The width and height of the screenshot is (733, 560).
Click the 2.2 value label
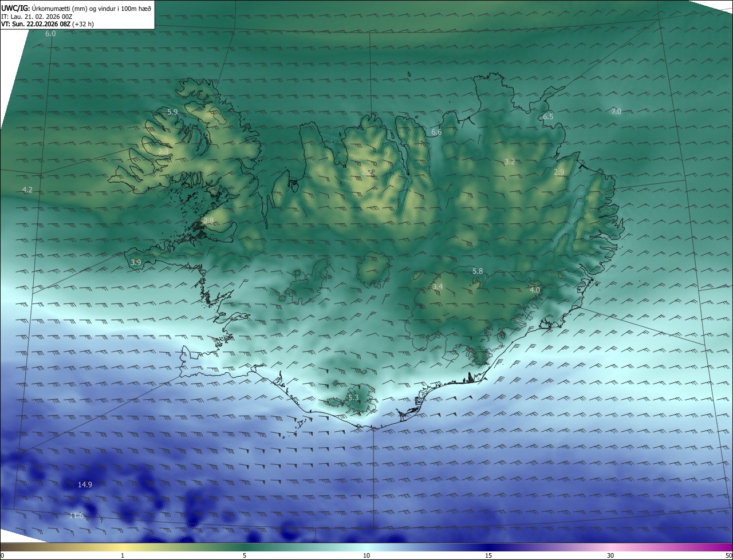click(368, 171)
